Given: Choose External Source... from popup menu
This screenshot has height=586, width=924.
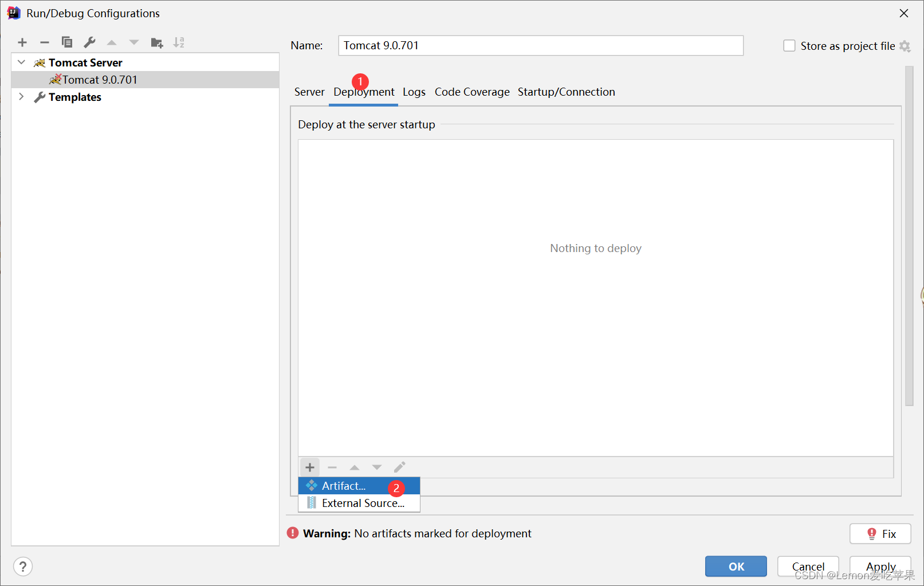Looking at the screenshot, I should point(359,503).
